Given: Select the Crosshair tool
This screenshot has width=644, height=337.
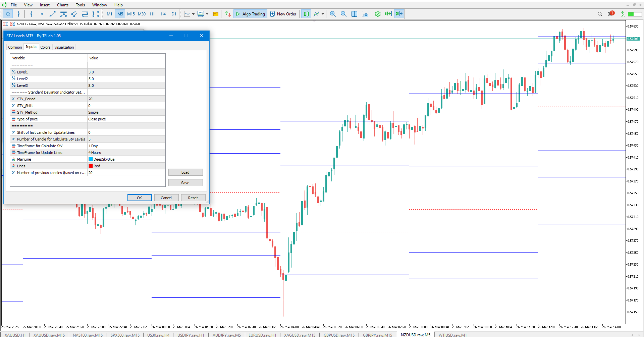Looking at the screenshot, I should tap(19, 14).
